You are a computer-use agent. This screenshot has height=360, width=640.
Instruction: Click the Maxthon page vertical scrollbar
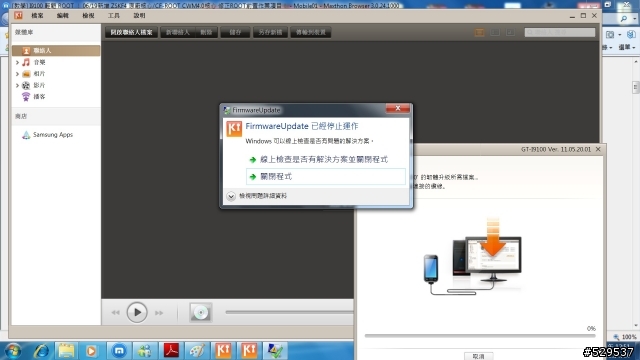636,88
